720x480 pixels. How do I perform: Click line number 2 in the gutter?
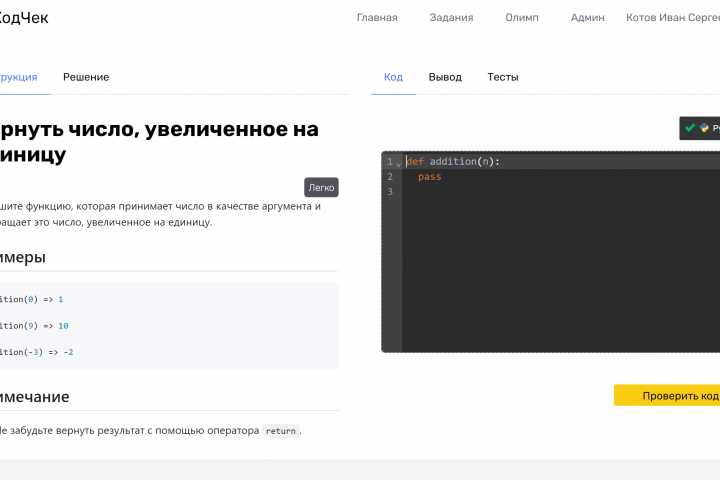390,177
